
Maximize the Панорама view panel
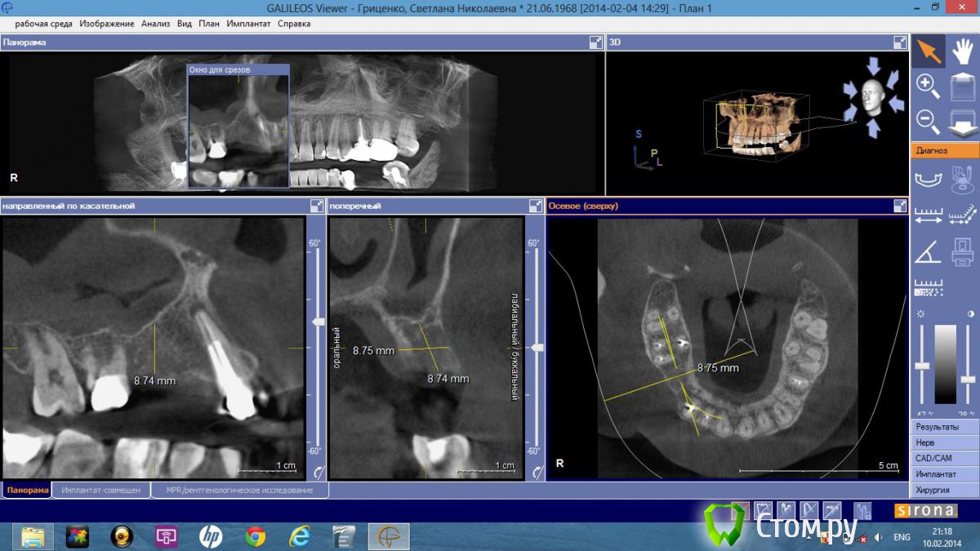click(x=595, y=42)
